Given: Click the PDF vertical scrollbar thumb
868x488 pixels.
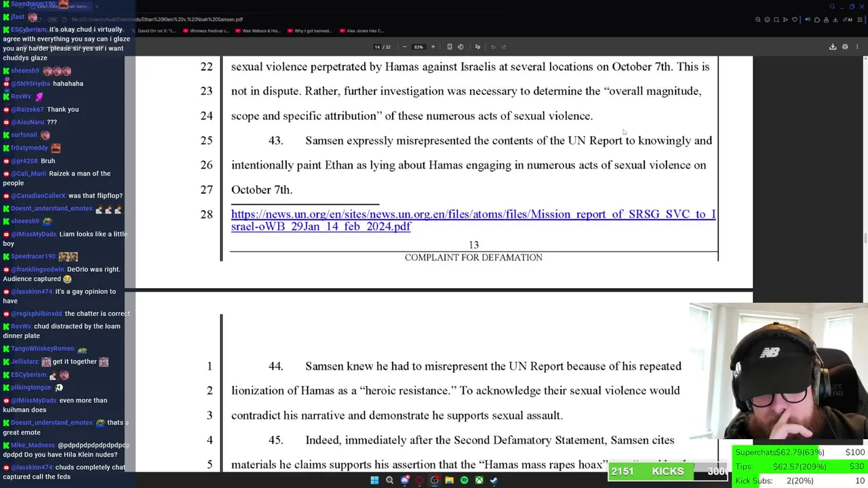Looking at the screenshot, I should tap(865, 237).
